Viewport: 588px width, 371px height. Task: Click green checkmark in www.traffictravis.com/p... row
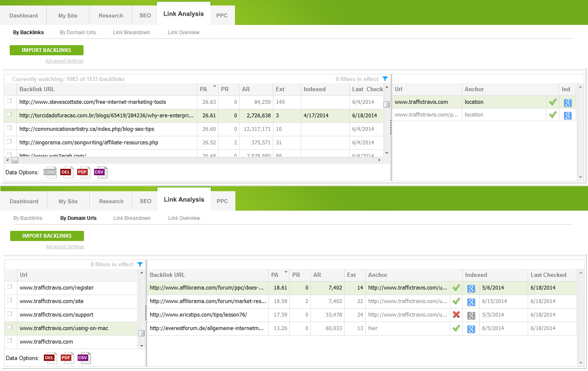553,114
